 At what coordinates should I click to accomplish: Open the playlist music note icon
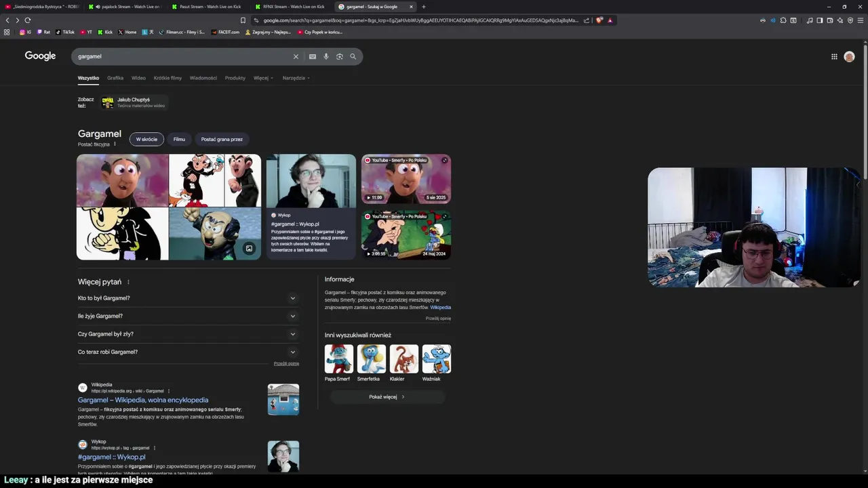(810, 20)
